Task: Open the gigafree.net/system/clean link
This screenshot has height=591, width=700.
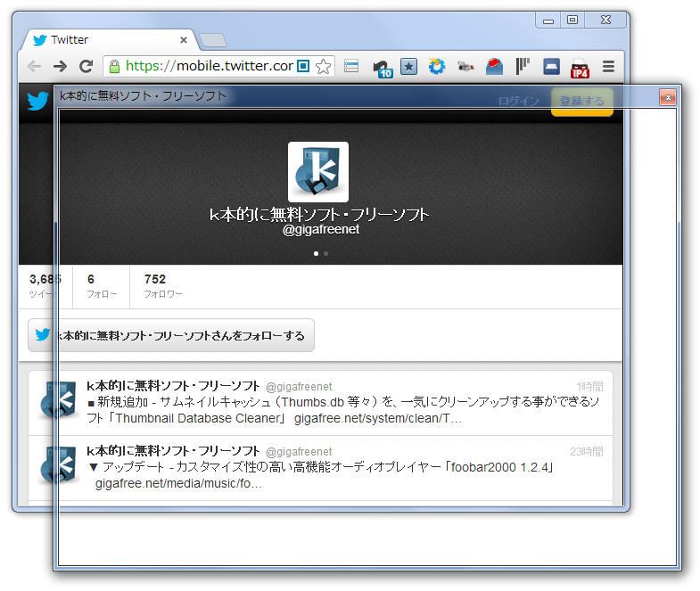Action: (x=378, y=418)
